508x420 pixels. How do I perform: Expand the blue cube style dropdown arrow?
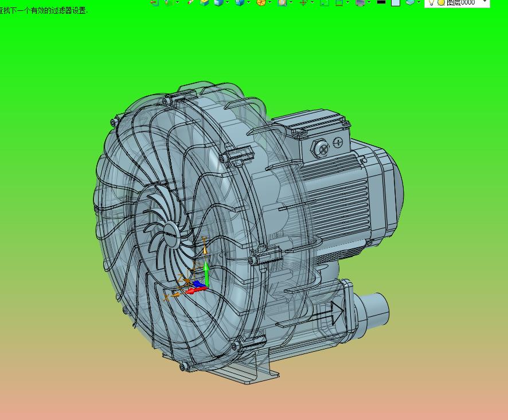pos(228,2)
